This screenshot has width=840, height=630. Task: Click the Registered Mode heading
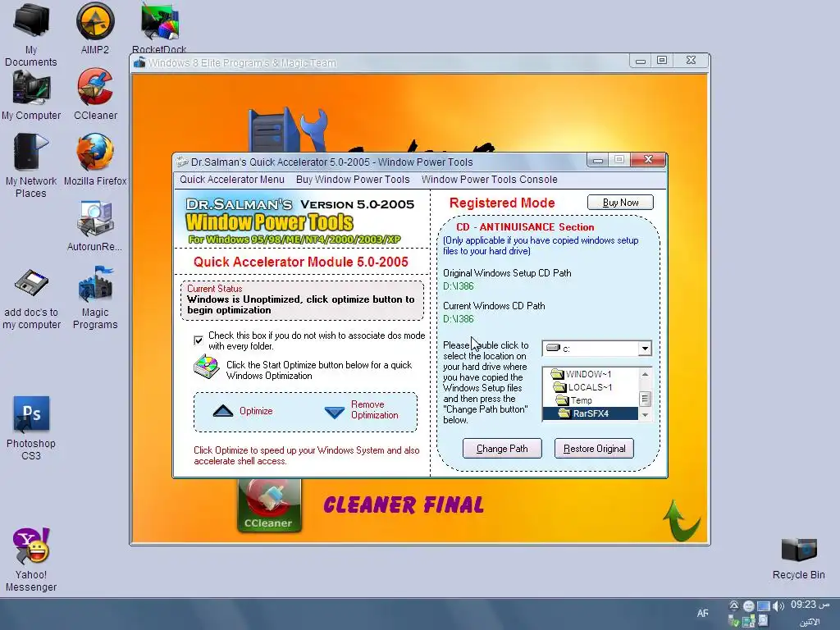pyautogui.click(x=502, y=203)
